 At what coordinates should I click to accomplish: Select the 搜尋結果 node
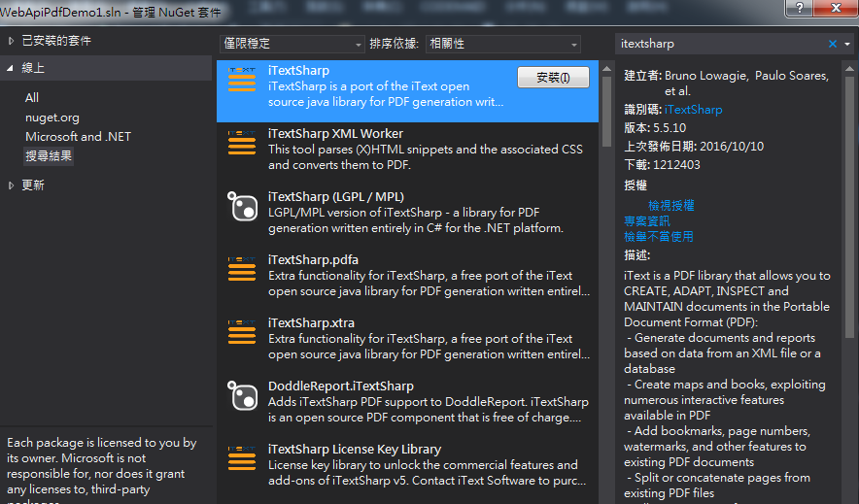click(49, 156)
